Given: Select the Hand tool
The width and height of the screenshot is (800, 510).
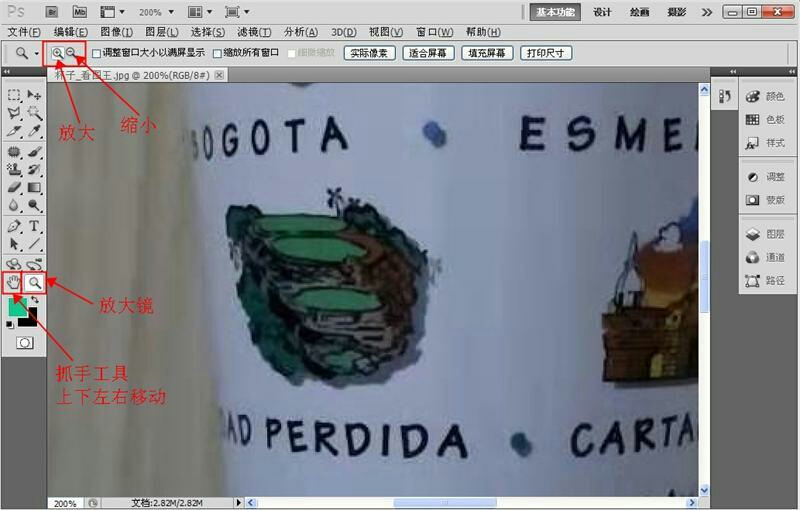Looking at the screenshot, I should 13,283.
